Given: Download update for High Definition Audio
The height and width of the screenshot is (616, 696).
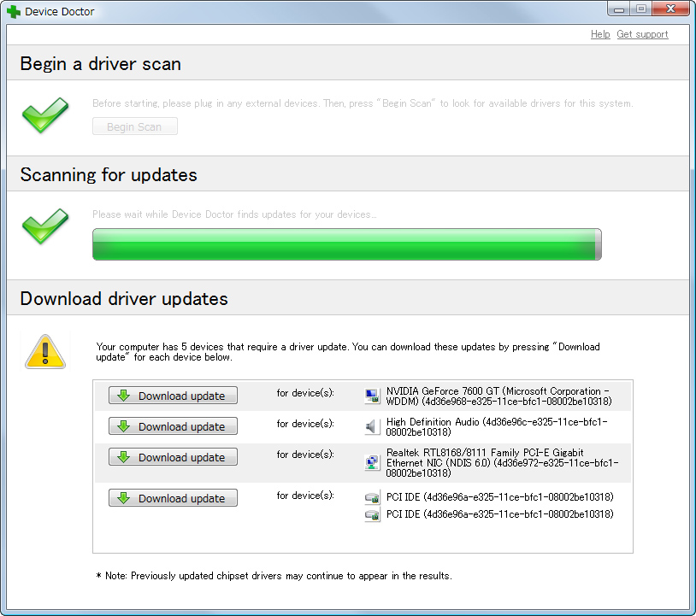Looking at the screenshot, I should pos(173,425).
